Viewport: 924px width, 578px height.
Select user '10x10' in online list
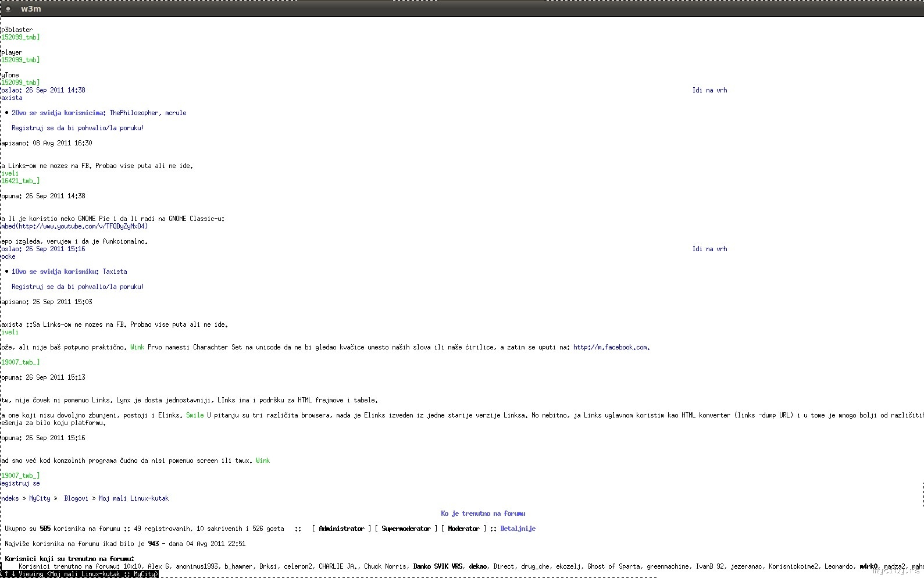pos(132,566)
